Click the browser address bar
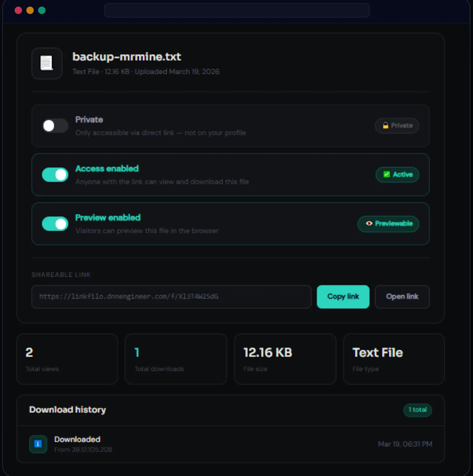473x476 pixels. click(x=237, y=10)
